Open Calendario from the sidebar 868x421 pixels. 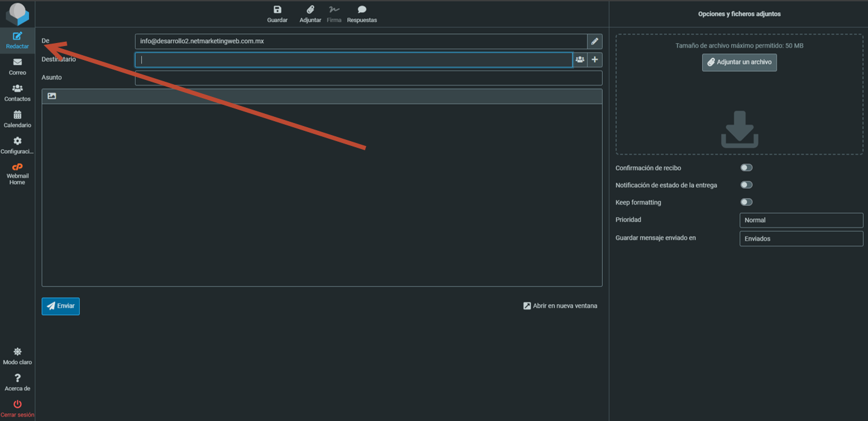point(18,119)
